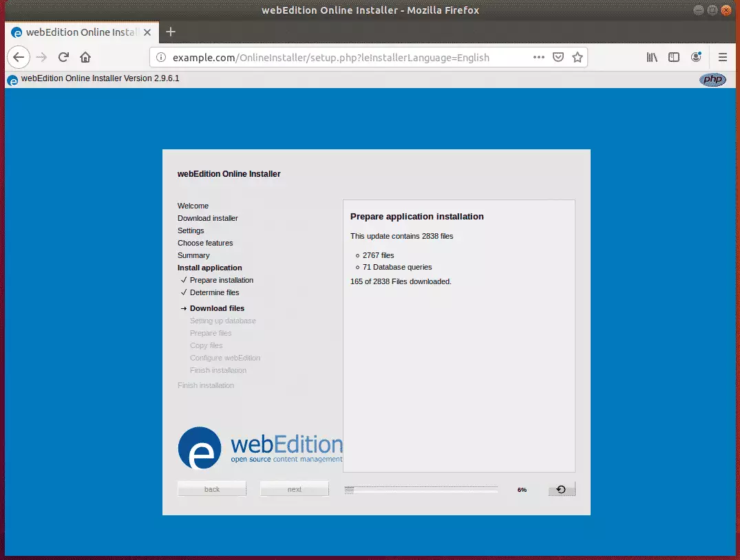
Task: Select the Download installer step
Action: (x=208, y=218)
